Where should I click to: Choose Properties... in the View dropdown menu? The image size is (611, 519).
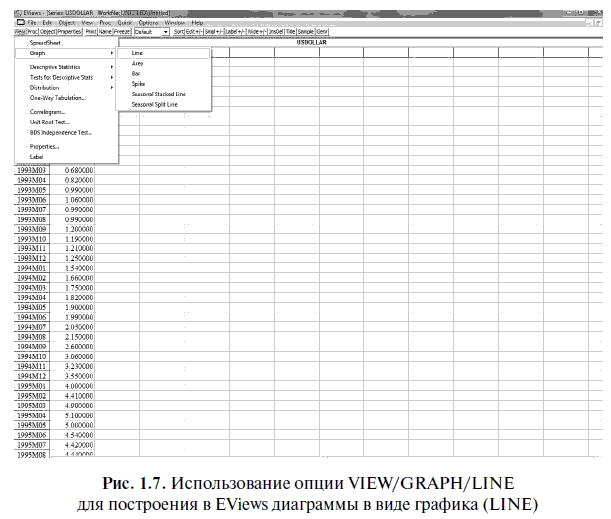66,147
